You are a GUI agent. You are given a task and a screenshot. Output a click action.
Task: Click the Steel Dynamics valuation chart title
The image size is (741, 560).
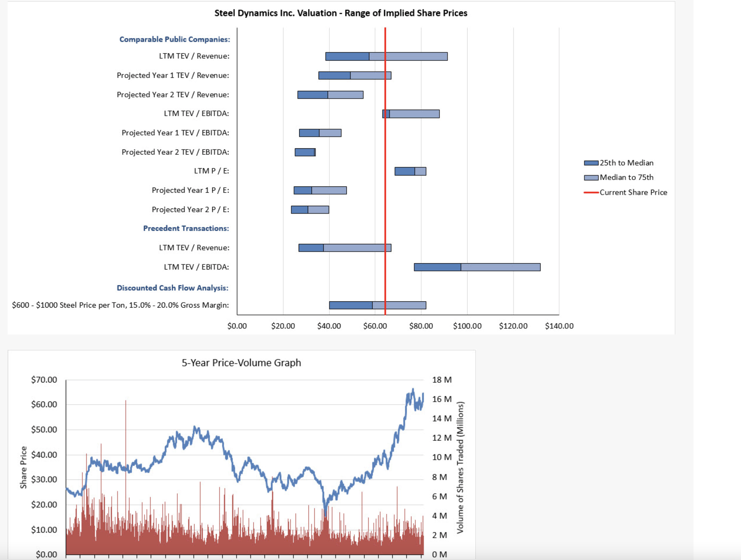click(340, 13)
